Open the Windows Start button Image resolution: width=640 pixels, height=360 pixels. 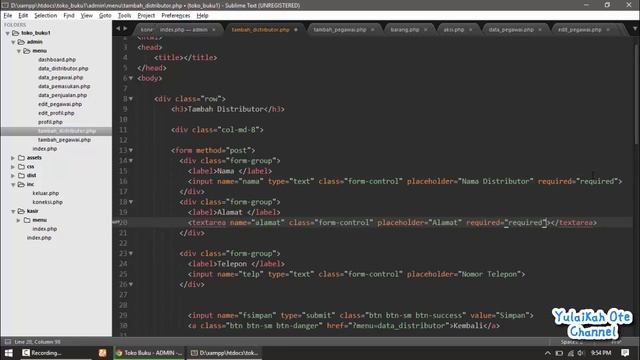[8, 353]
